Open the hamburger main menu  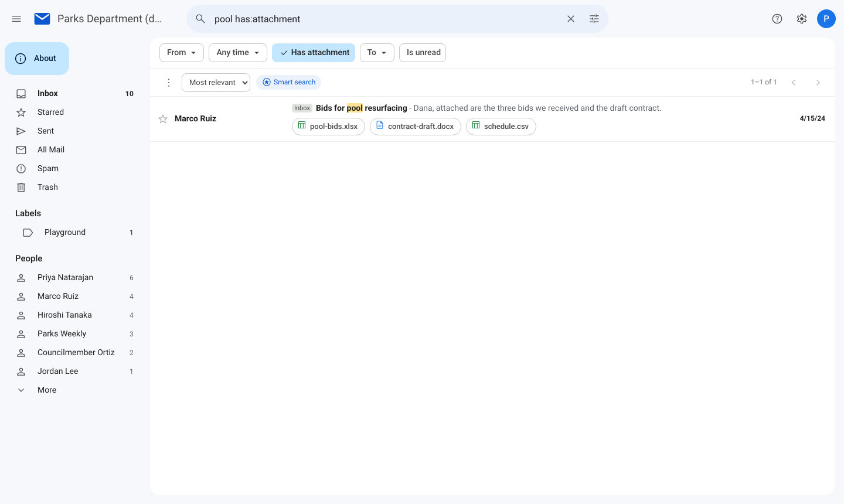pyautogui.click(x=16, y=19)
